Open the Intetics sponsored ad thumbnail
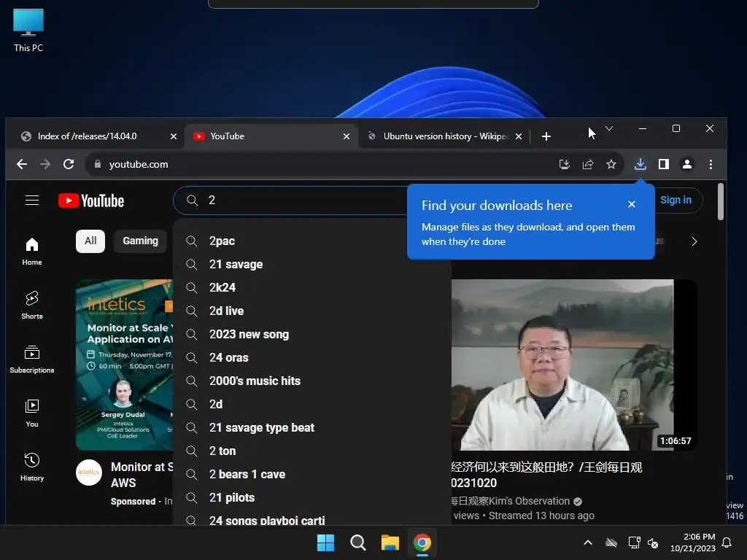 (124, 365)
